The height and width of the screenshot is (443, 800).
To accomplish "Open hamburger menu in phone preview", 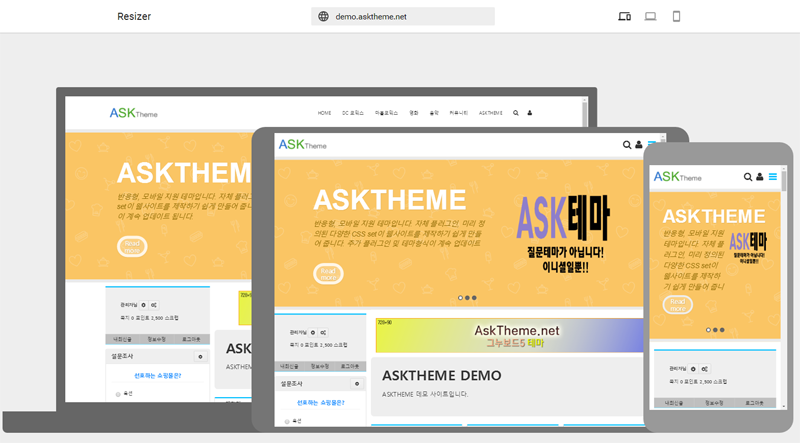I will (x=772, y=177).
